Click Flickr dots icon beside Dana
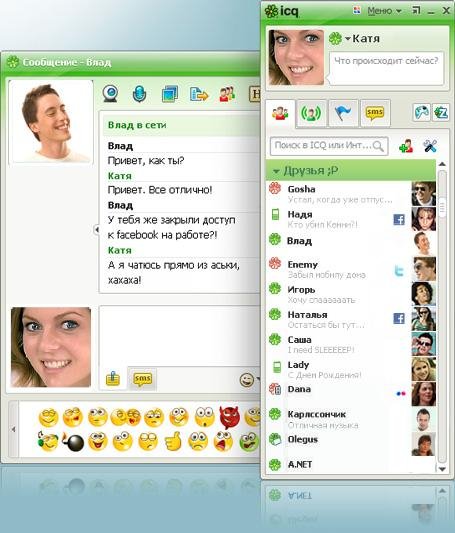 coord(401,394)
